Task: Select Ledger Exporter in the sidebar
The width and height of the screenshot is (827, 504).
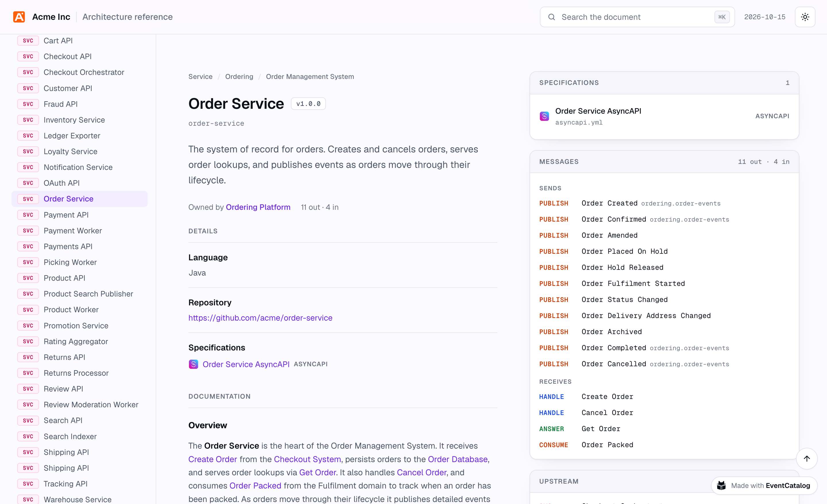Action: coord(79,135)
